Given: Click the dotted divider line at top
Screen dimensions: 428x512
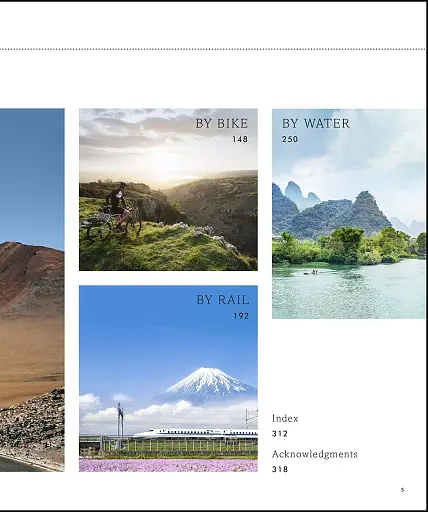Looking at the screenshot, I should (213, 49).
